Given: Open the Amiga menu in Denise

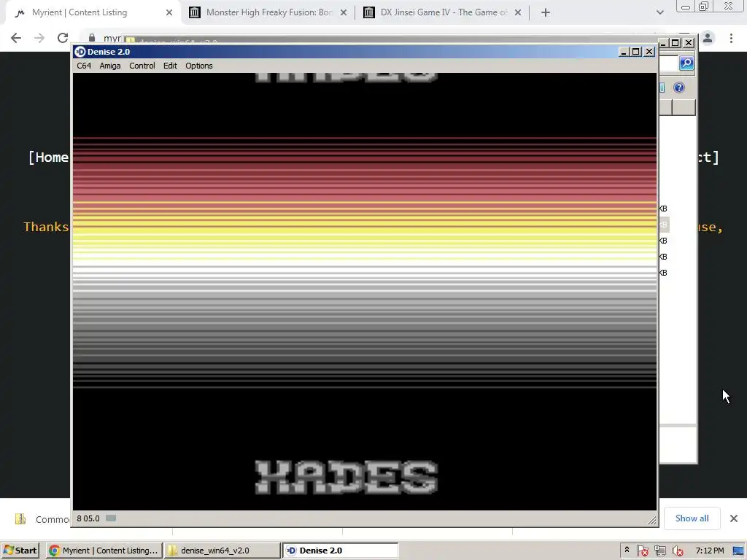Looking at the screenshot, I should tap(109, 66).
